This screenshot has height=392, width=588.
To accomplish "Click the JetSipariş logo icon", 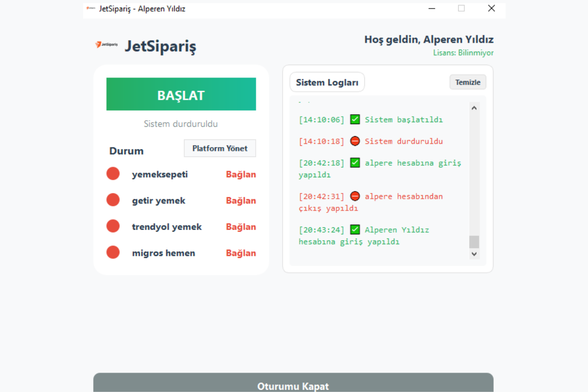I will pyautogui.click(x=106, y=44).
